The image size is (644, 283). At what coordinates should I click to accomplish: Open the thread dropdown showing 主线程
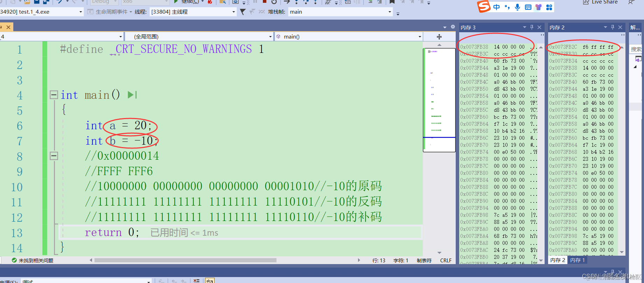[193, 12]
